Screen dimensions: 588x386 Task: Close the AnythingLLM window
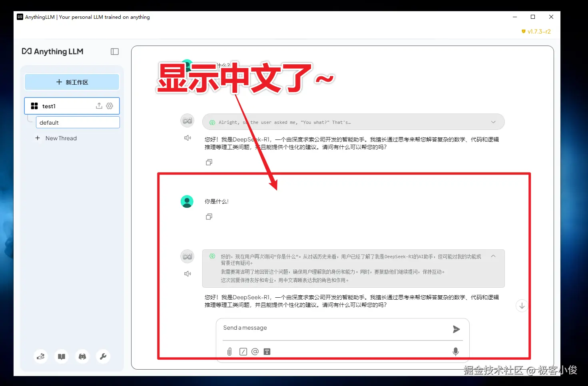pyautogui.click(x=551, y=17)
